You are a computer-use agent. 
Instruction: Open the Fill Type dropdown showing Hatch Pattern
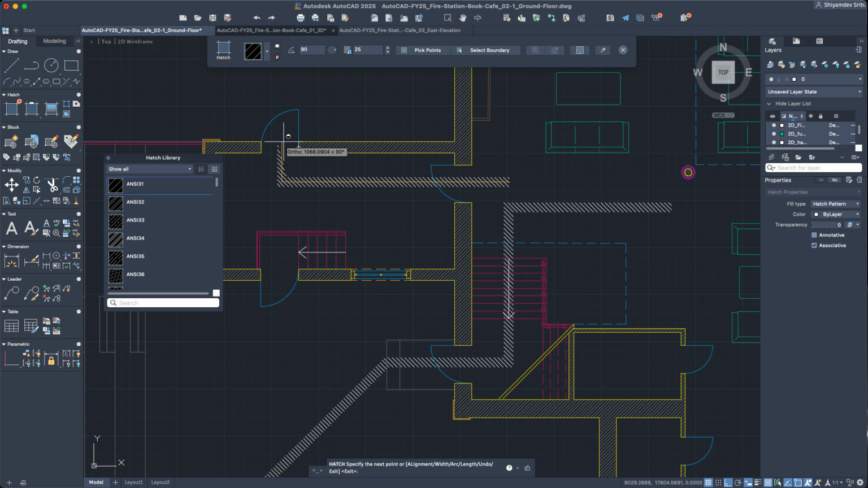835,203
